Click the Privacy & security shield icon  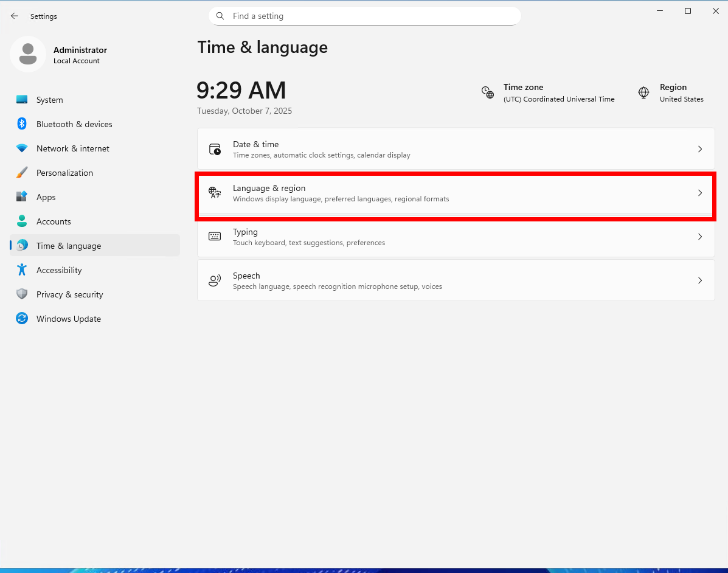click(x=22, y=294)
